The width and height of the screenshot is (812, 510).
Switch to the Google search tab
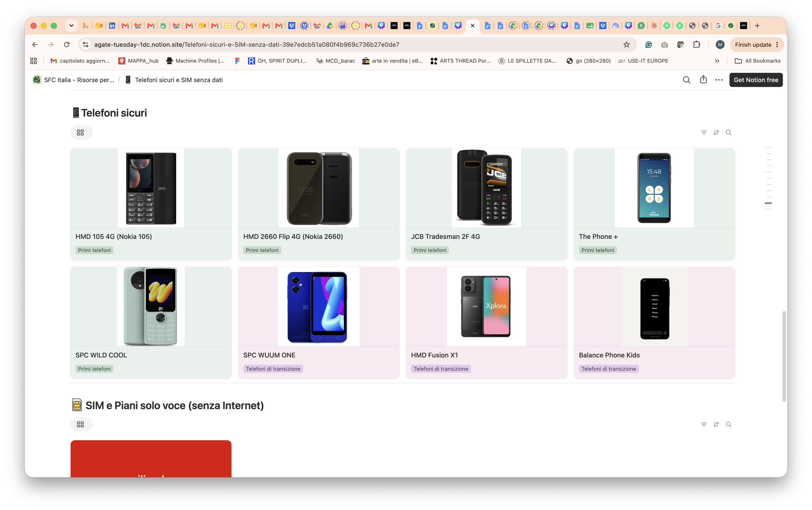click(x=717, y=26)
